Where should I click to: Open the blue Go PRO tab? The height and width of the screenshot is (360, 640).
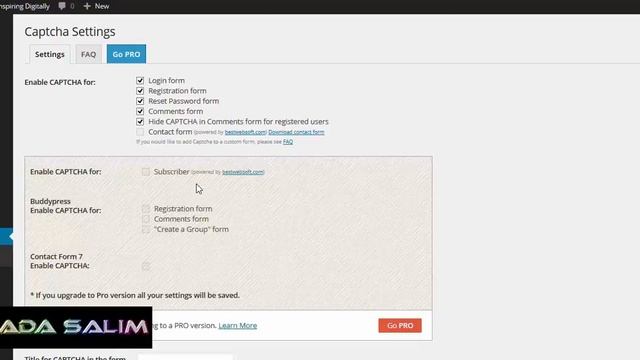(126, 54)
